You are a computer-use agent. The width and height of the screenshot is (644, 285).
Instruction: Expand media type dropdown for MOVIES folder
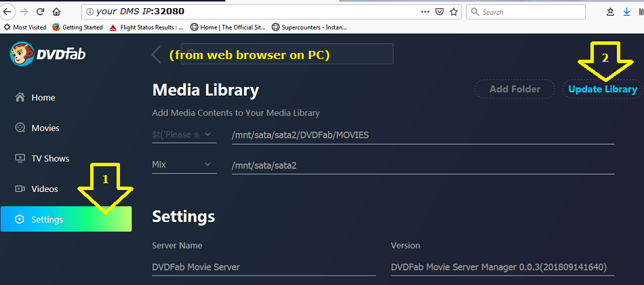[184, 134]
